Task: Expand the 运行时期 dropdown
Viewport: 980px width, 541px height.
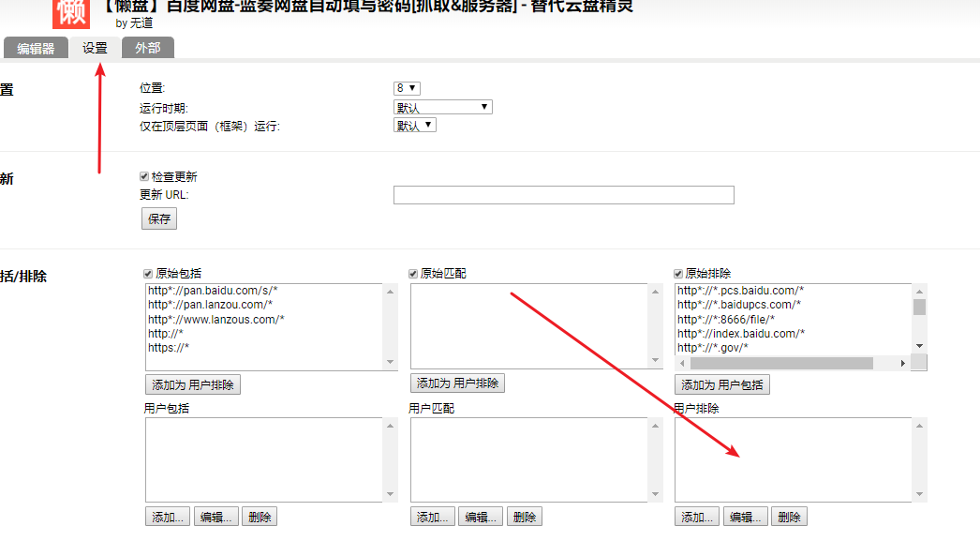Action: (x=442, y=107)
